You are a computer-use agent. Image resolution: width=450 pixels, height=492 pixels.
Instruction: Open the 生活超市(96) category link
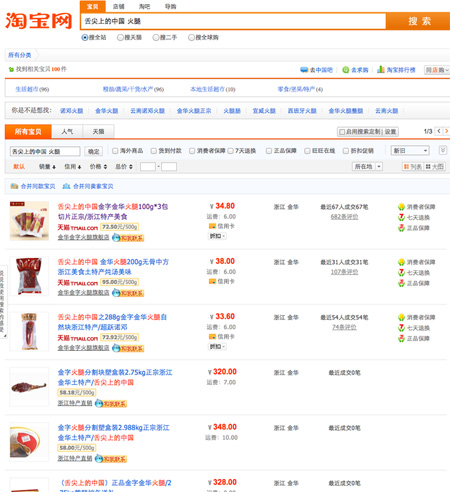(32, 89)
